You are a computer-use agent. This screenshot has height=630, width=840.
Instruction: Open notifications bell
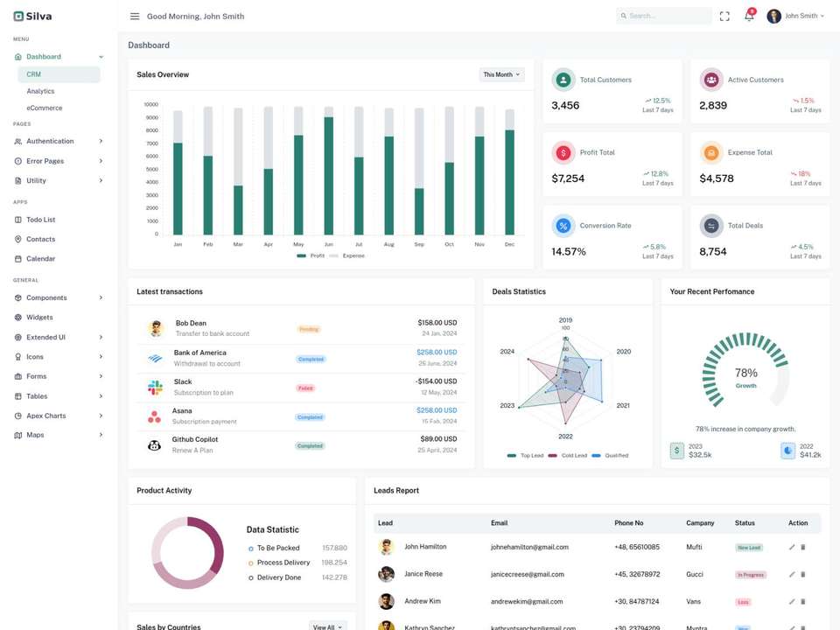[x=749, y=16]
